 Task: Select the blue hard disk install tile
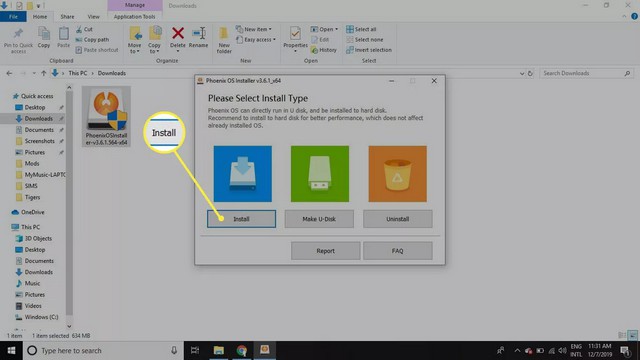pyautogui.click(x=242, y=174)
